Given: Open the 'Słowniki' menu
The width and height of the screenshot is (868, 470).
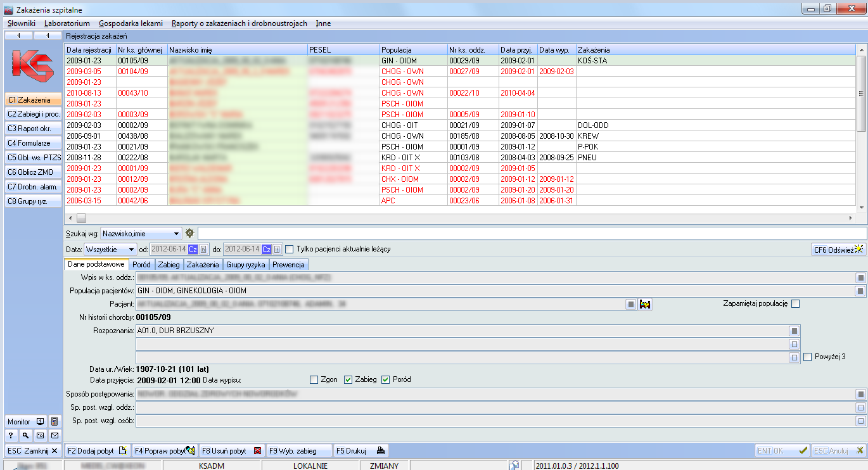Looking at the screenshot, I should 21,23.
